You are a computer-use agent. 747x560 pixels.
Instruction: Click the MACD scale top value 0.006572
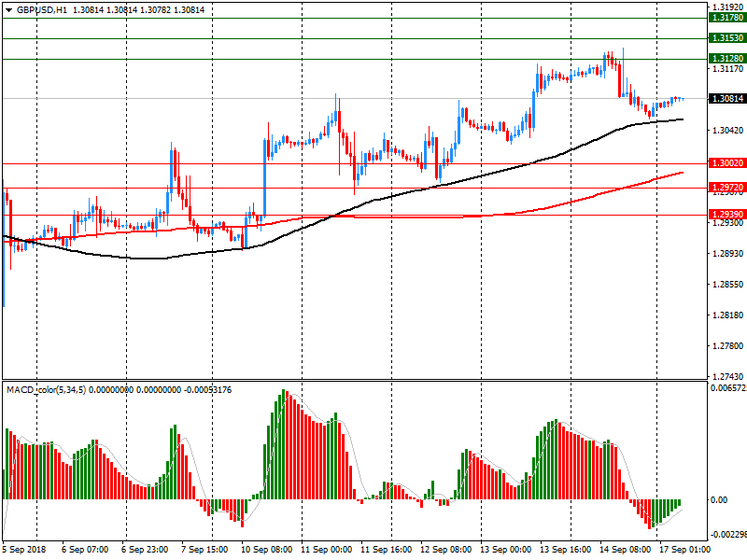[728, 388]
